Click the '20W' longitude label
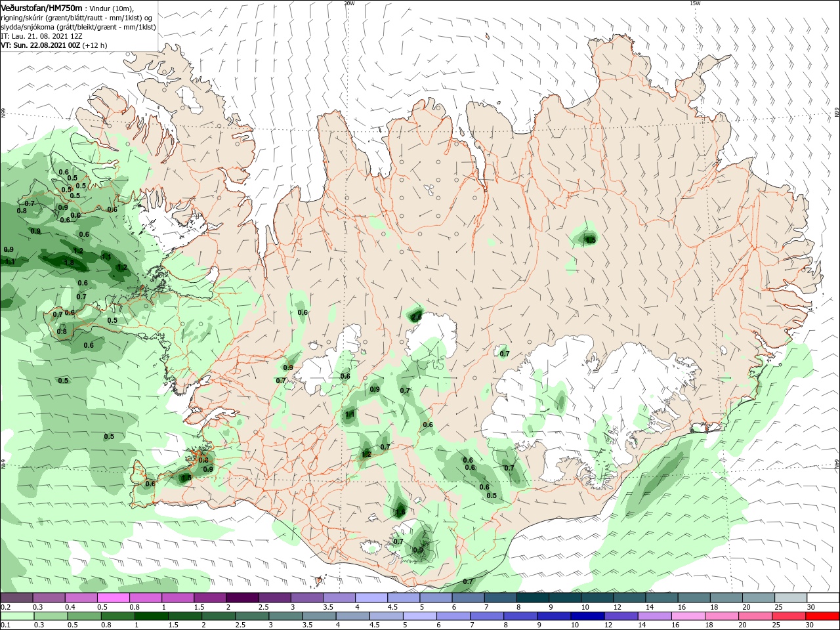 [349, 3]
